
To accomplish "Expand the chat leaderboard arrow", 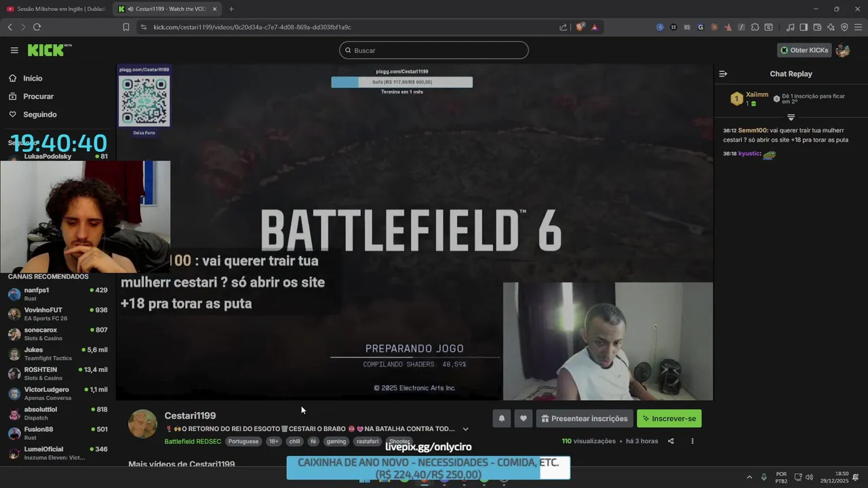I will tap(791, 117).
